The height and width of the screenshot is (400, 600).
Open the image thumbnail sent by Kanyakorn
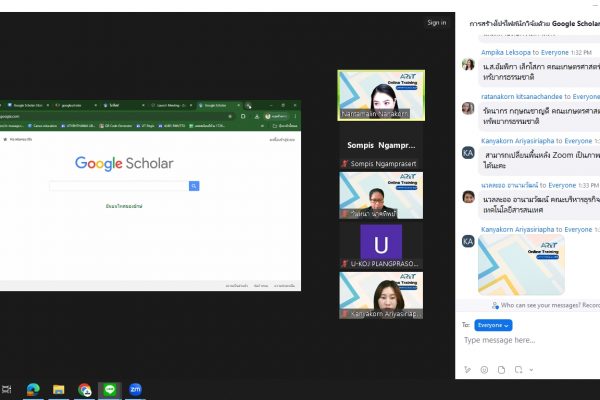[521, 265]
